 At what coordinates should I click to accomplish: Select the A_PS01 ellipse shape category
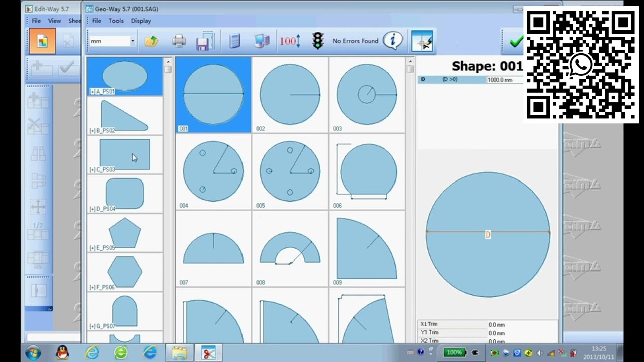click(125, 76)
